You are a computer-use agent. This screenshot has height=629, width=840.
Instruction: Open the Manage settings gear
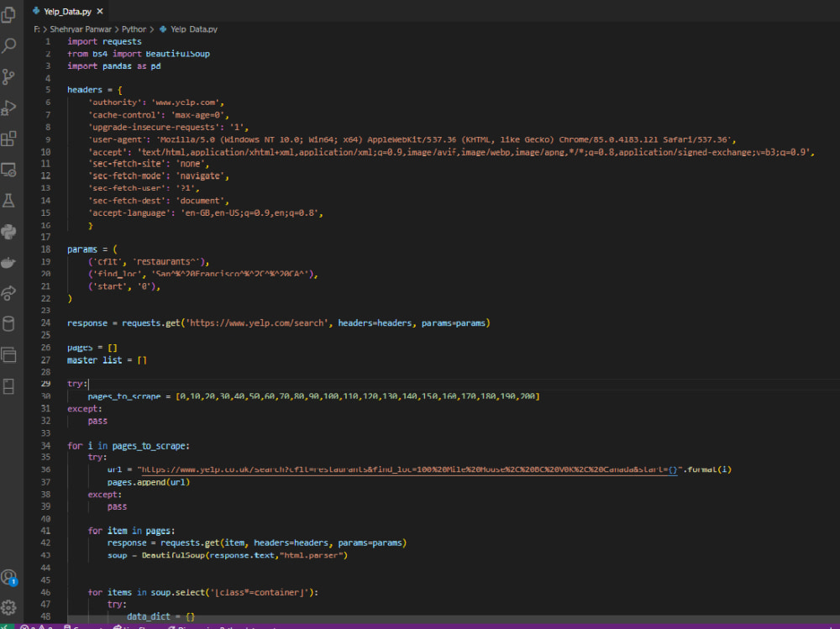8,607
